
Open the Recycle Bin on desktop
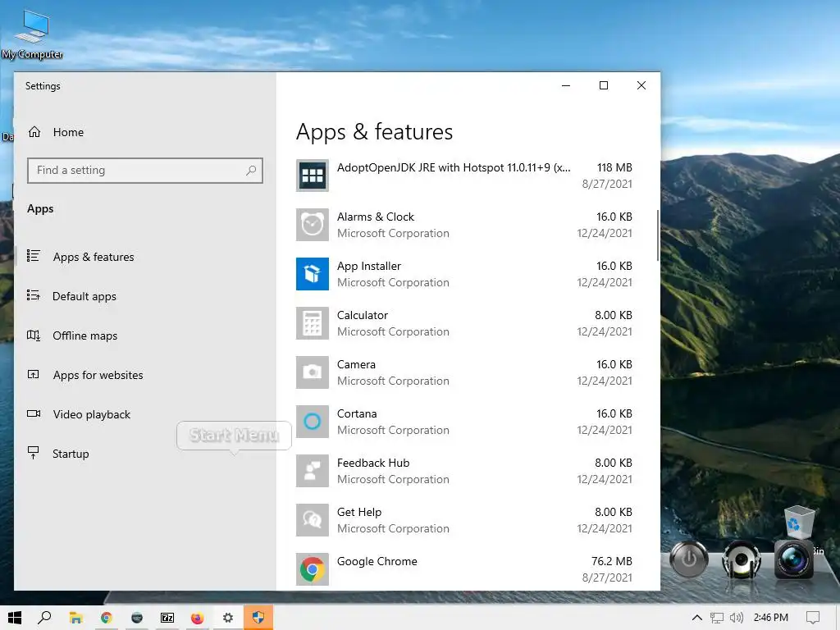click(x=799, y=522)
